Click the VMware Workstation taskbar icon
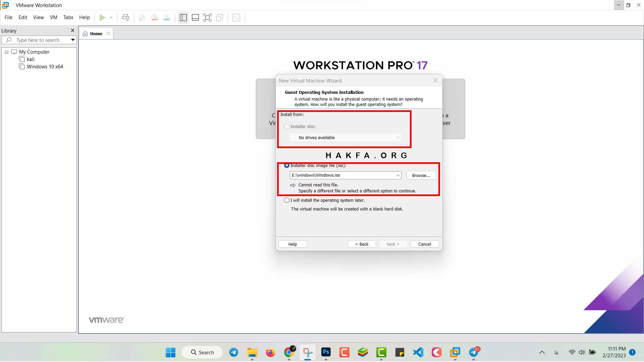This screenshot has height=362, width=644. 455,352
